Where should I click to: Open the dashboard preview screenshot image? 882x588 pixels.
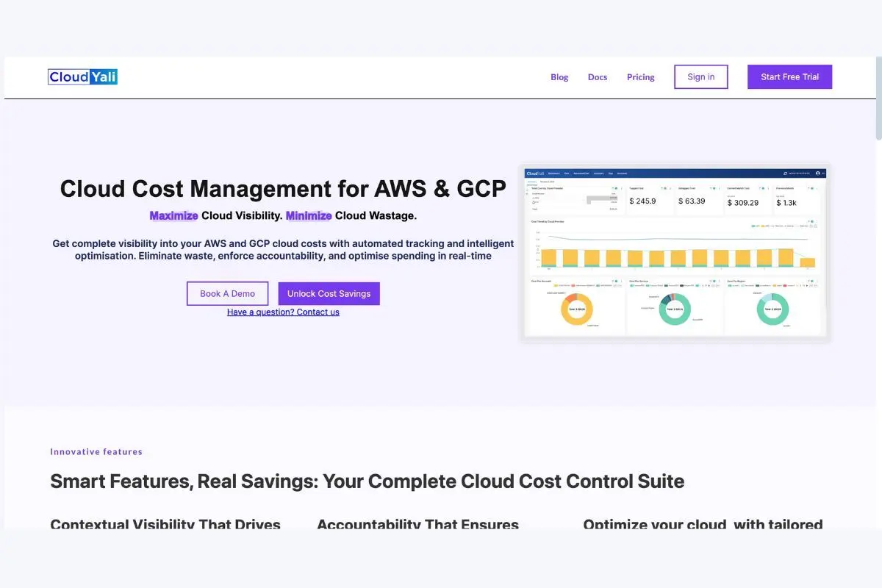tap(675, 252)
